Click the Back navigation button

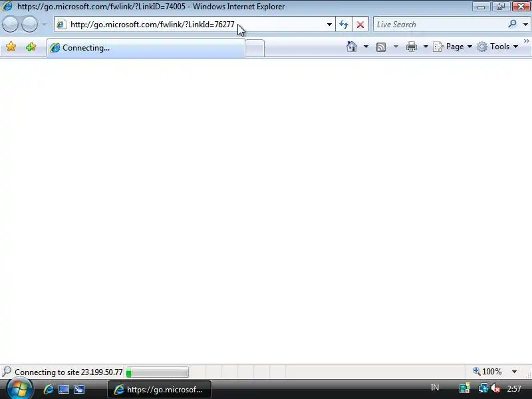pyautogui.click(x=10, y=25)
